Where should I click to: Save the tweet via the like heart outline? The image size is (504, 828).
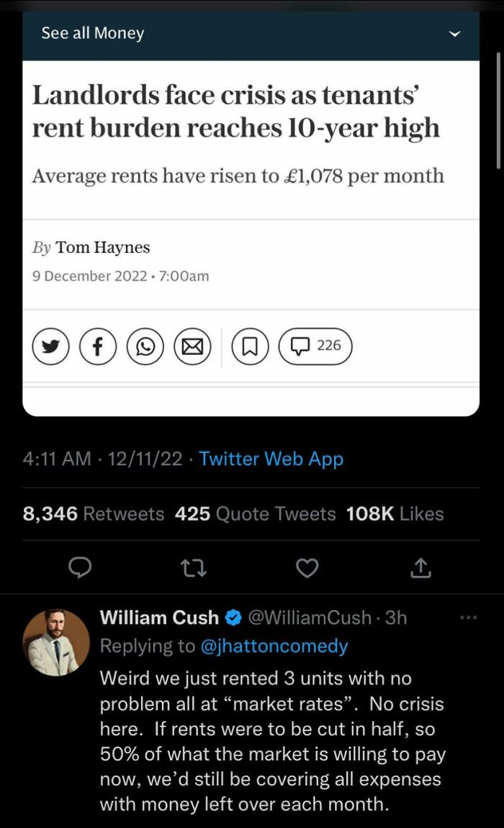tap(307, 568)
